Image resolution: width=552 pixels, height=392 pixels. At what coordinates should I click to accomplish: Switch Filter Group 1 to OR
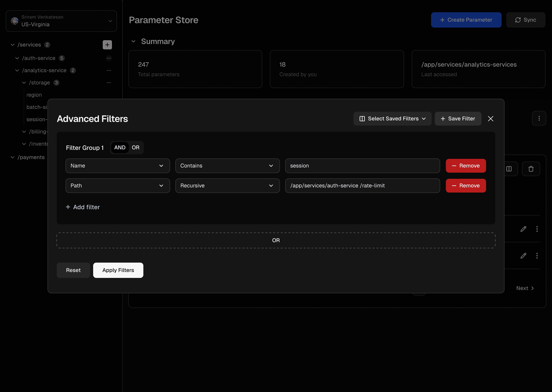pyautogui.click(x=136, y=148)
